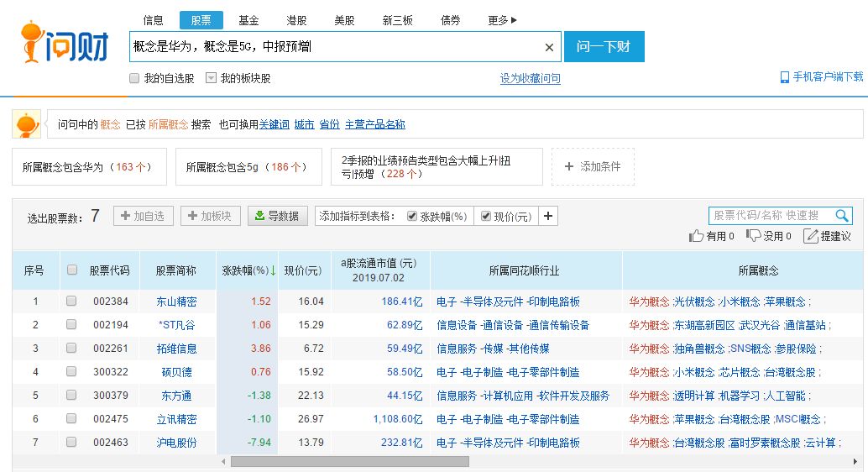The height and width of the screenshot is (472, 868).
Task: Check the box for 300322 硕贝德
Action: pos(71,371)
